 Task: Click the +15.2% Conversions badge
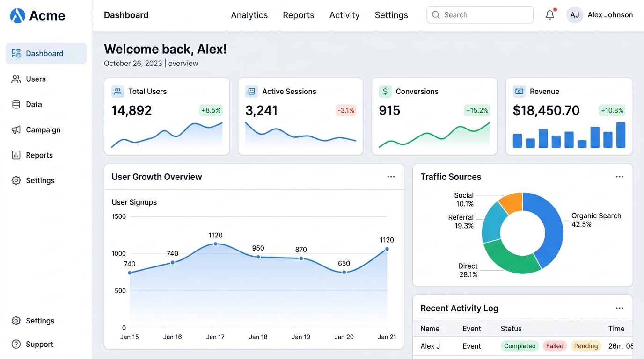[477, 110]
